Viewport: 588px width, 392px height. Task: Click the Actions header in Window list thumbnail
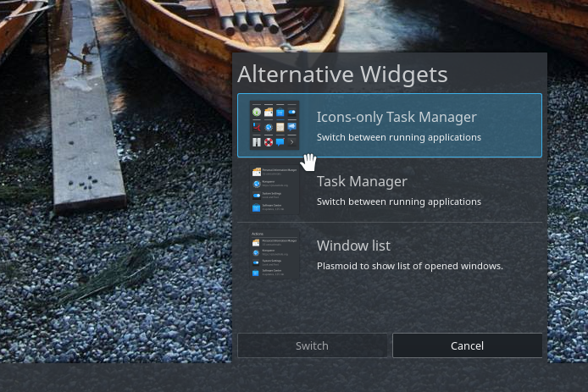258,234
